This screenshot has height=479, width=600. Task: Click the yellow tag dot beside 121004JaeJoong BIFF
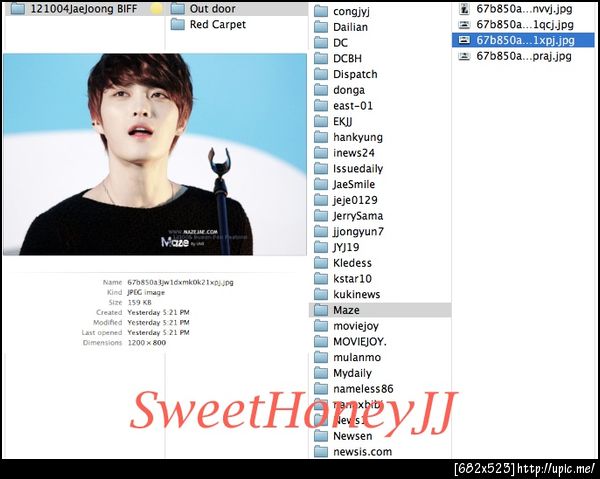click(156, 9)
